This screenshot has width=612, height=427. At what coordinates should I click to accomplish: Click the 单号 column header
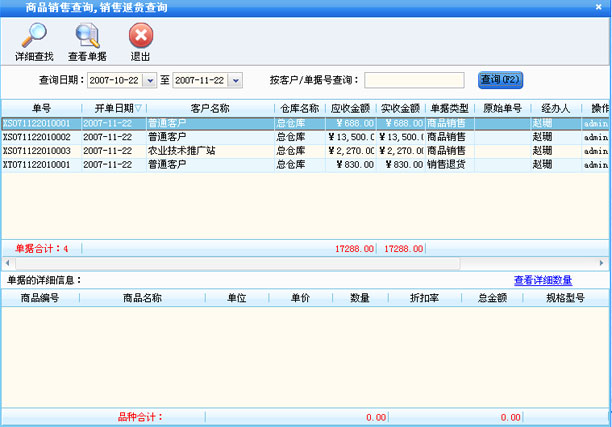(x=41, y=108)
